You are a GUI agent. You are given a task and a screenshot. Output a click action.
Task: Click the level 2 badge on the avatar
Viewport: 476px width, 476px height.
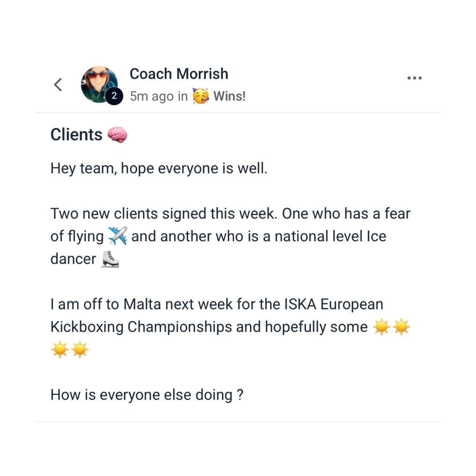tap(114, 96)
